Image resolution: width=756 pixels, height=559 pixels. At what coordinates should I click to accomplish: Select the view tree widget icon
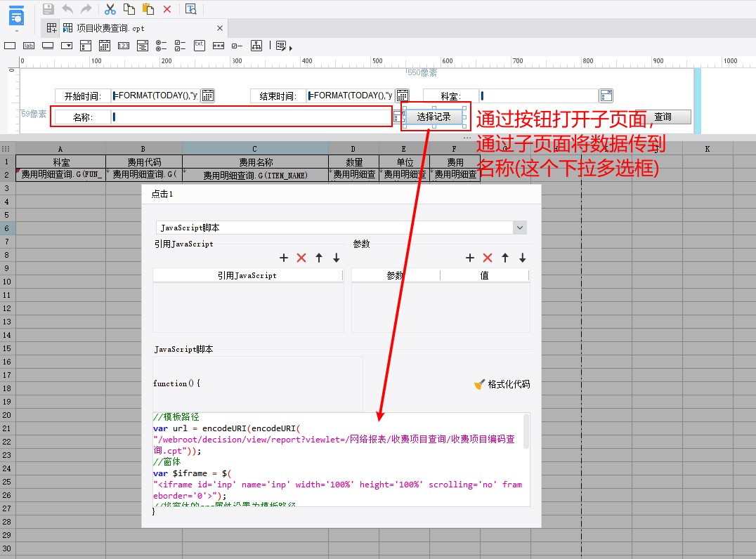click(x=256, y=46)
